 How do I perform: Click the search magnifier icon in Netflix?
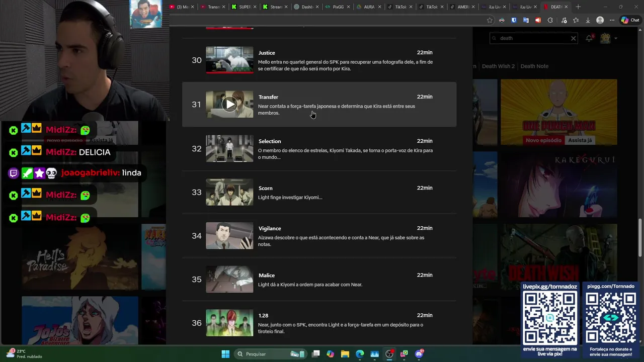[494, 38]
